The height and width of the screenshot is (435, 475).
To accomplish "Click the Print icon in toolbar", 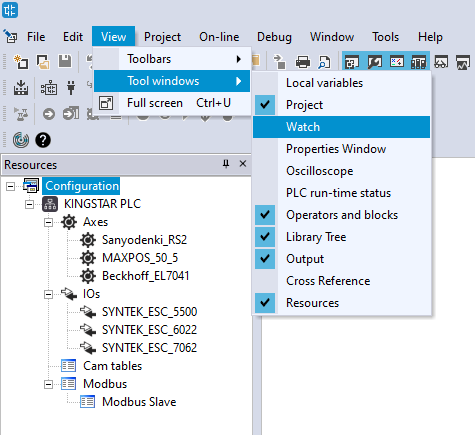I will point(303,62).
